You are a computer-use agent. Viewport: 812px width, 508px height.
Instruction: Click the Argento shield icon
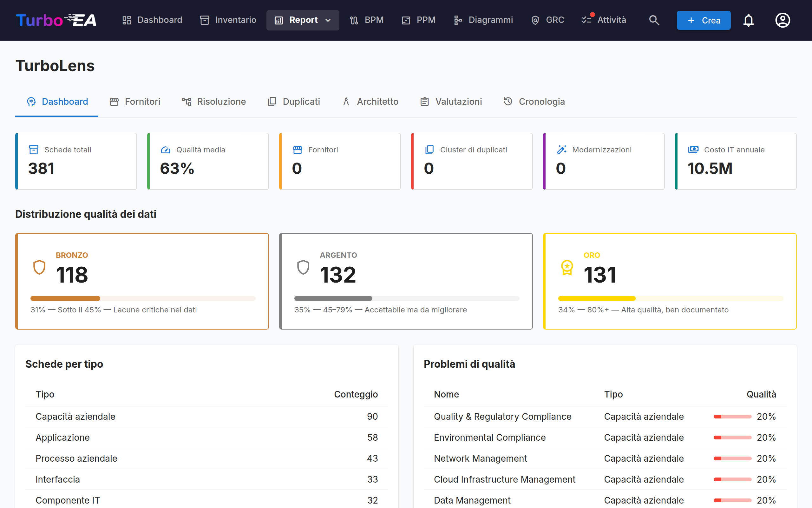pyautogui.click(x=303, y=267)
